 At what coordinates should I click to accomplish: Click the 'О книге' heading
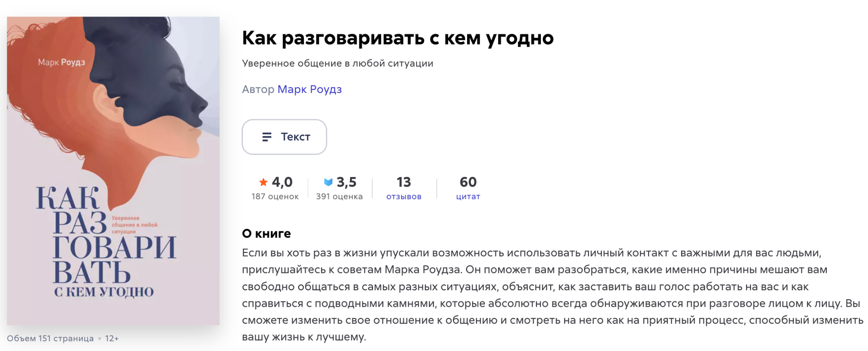coord(266,233)
